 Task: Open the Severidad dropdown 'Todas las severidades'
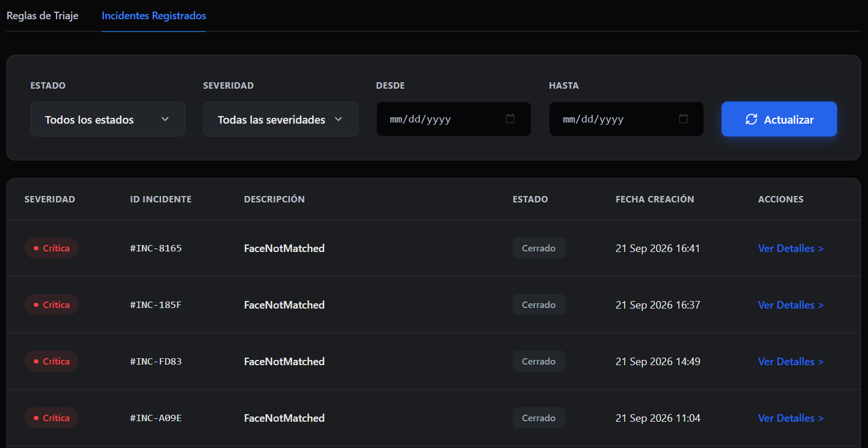(281, 119)
